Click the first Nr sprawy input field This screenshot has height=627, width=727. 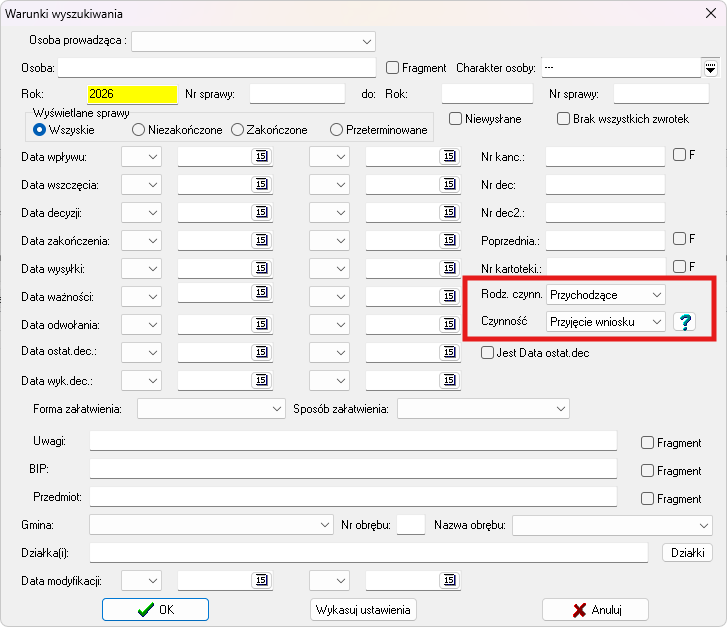(x=297, y=94)
